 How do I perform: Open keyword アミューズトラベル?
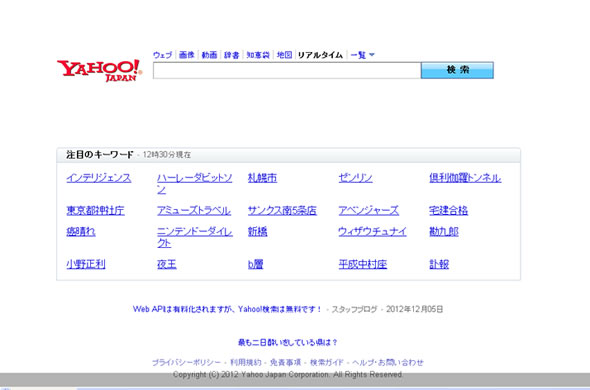tap(194, 210)
